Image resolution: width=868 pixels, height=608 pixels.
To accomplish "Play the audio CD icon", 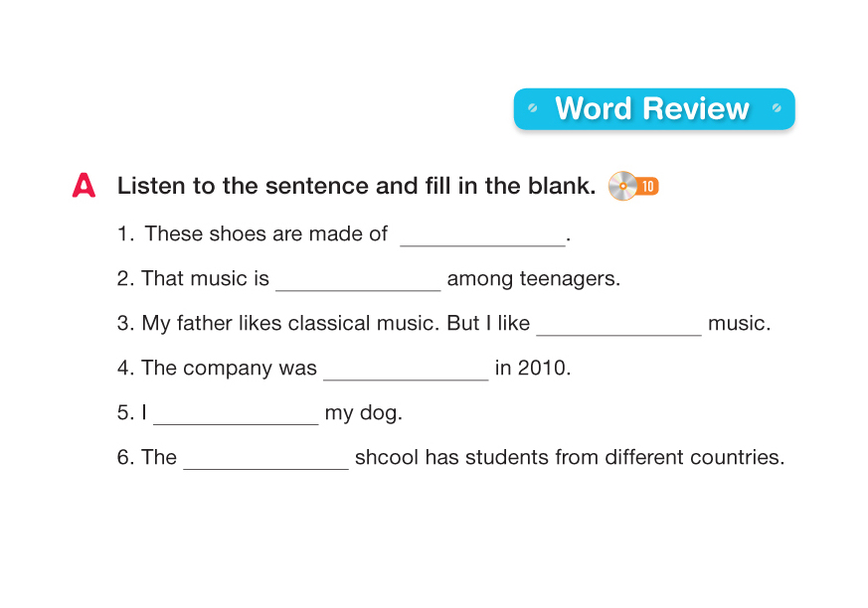I will tap(622, 186).
